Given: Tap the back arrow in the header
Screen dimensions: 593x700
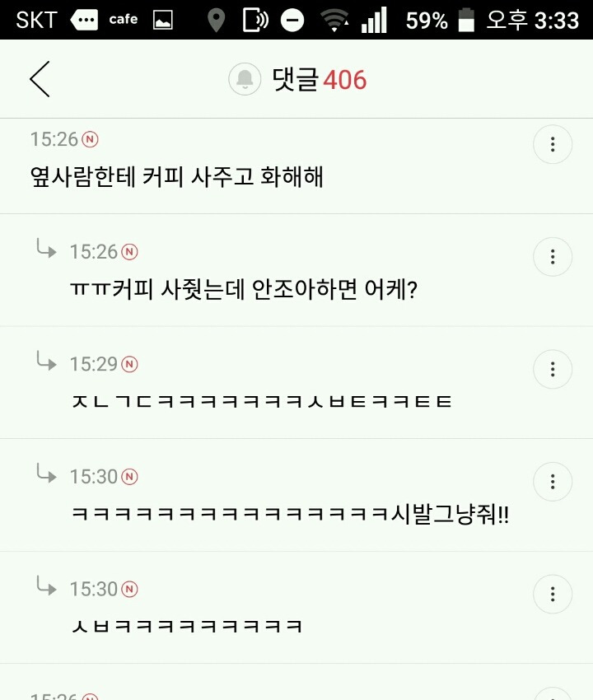Looking at the screenshot, I should pos(40,79).
